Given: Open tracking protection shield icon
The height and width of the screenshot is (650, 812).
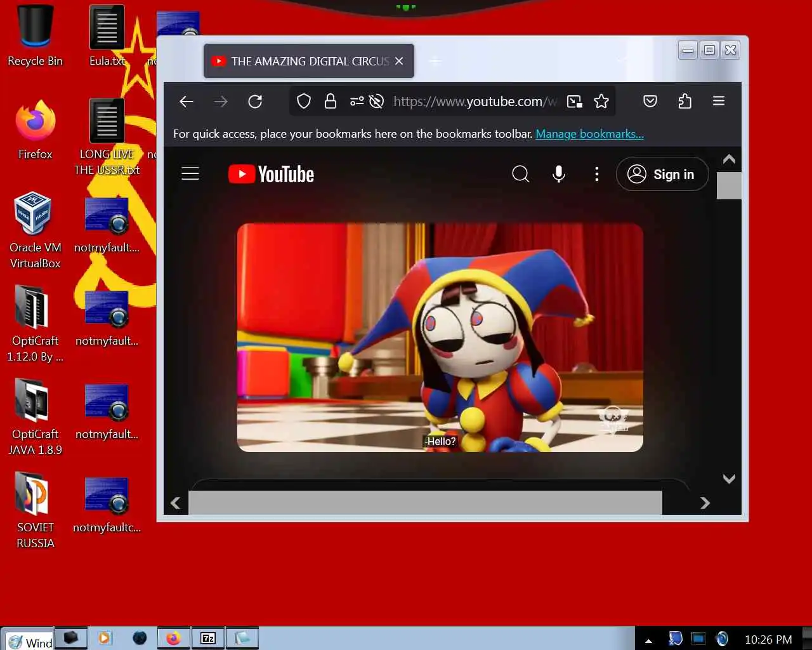Looking at the screenshot, I should click(304, 102).
